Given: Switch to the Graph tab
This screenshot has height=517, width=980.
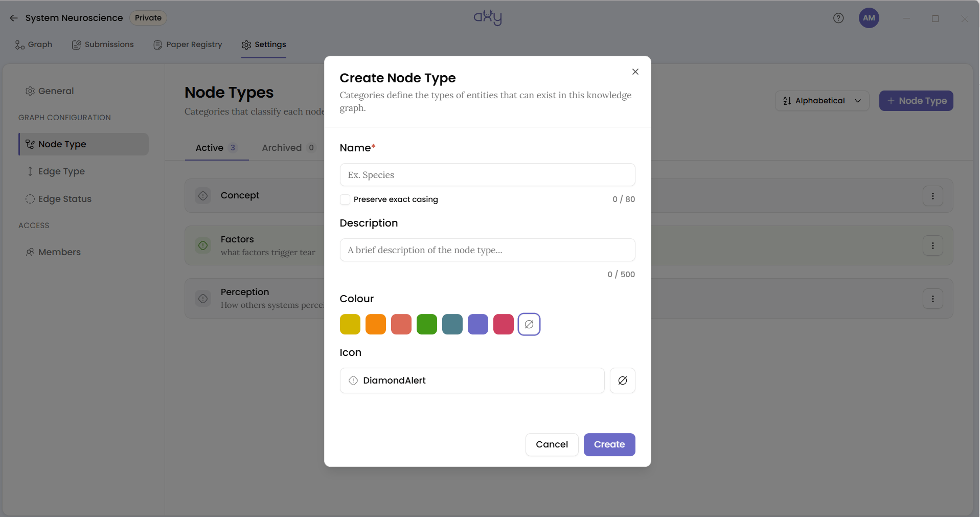Looking at the screenshot, I should [34, 44].
